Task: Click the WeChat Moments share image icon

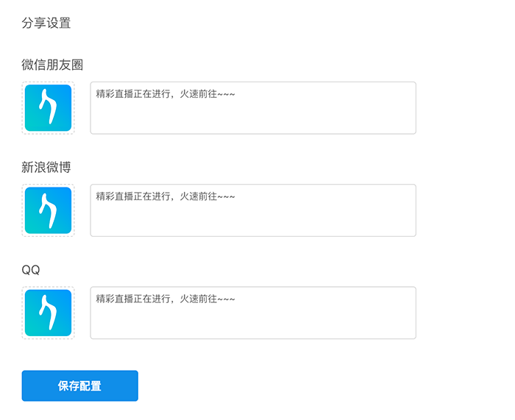Action: (x=48, y=108)
